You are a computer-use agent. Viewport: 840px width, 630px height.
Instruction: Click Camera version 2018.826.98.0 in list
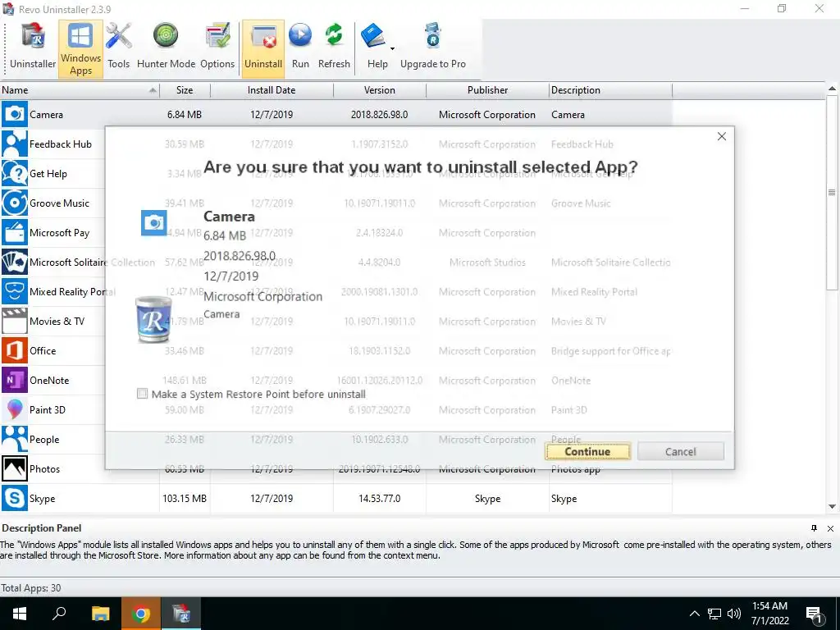coord(379,115)
